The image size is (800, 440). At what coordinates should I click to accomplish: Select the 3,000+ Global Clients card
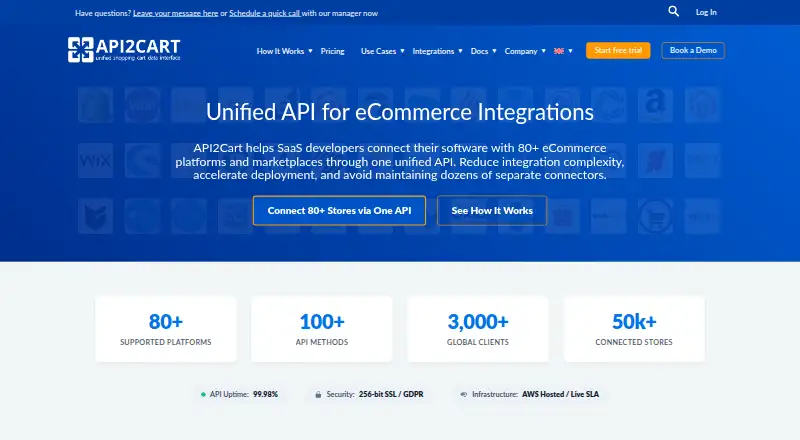pos(478,329)
